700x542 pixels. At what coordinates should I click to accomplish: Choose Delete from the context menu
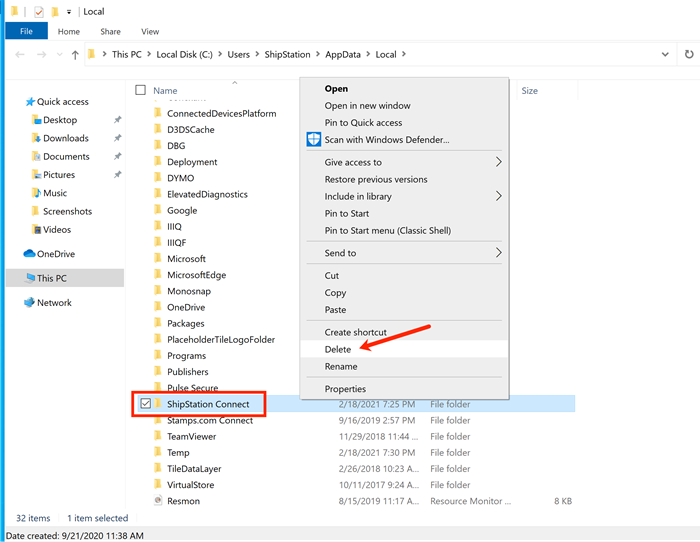(338, 350)
